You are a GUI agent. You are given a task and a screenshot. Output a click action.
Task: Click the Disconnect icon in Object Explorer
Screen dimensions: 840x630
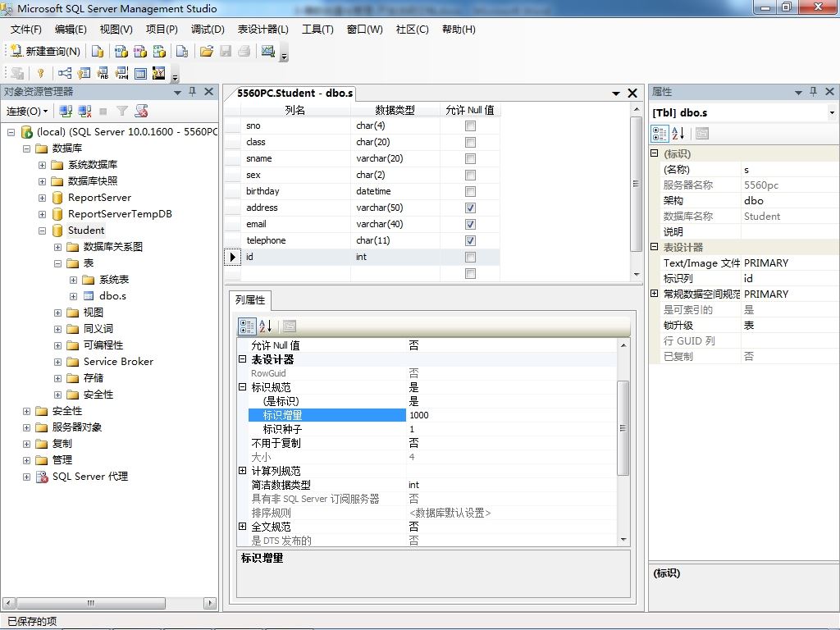click(84, 112)
